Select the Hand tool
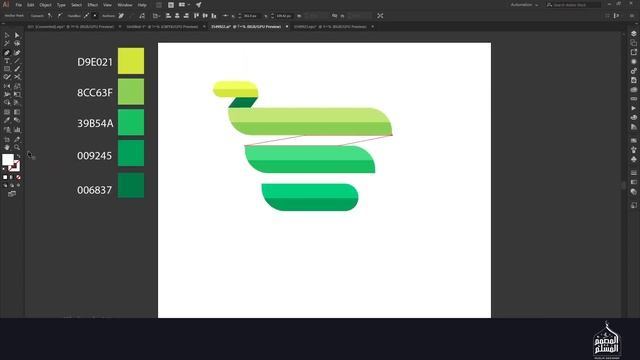The image size is (640, 360). tap(7, 147)
